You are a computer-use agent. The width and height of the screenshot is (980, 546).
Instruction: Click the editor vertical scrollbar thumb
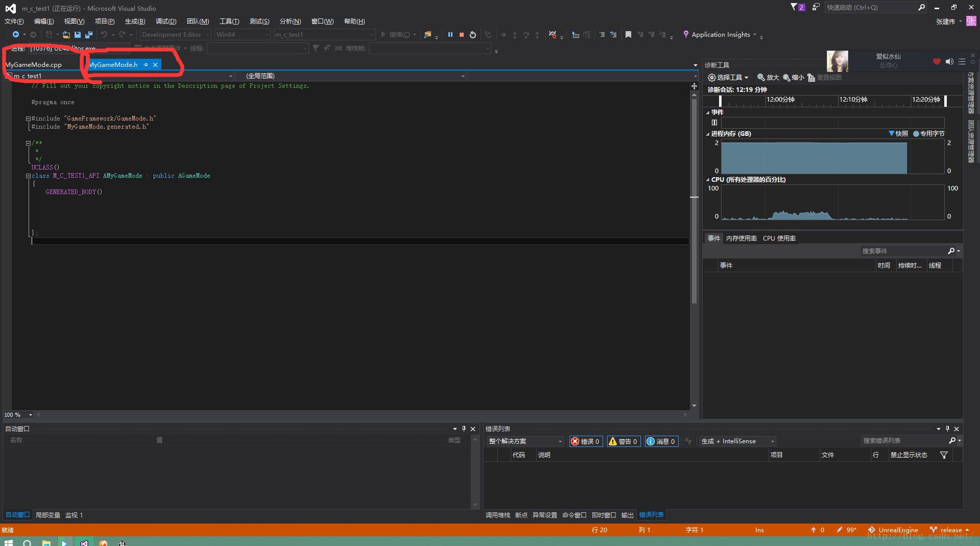coord(694,202)
